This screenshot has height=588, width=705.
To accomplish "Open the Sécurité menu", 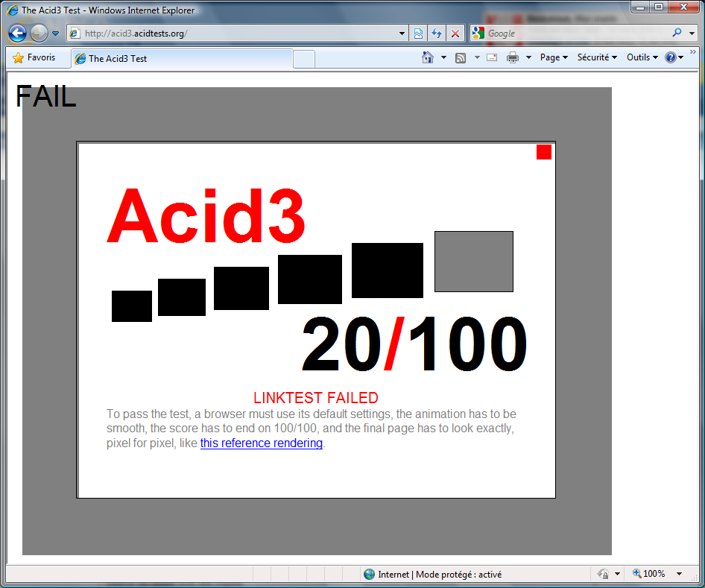I will (x=596, y=57).
